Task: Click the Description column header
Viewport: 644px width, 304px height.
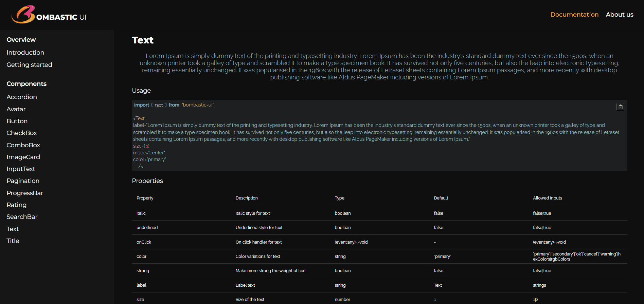Action: (247, 198)
